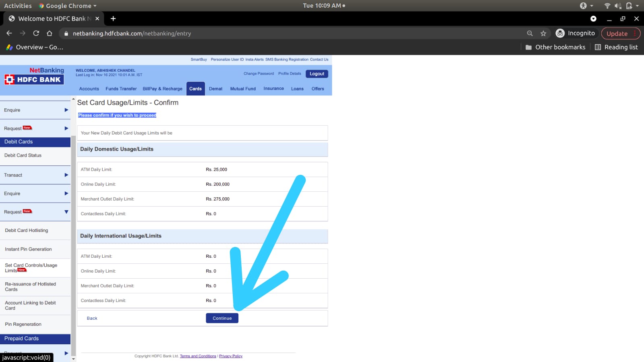644x362 pixels.
Task: Open the Insurance tab
Action: 273,89
